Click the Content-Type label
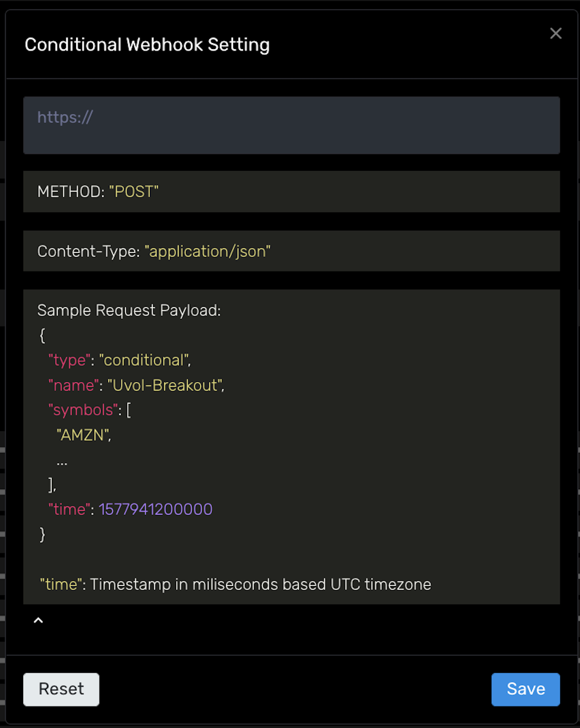 88,251
